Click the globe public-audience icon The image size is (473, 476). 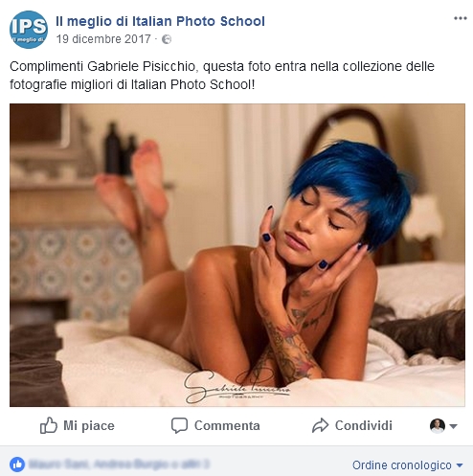point(167,39)
